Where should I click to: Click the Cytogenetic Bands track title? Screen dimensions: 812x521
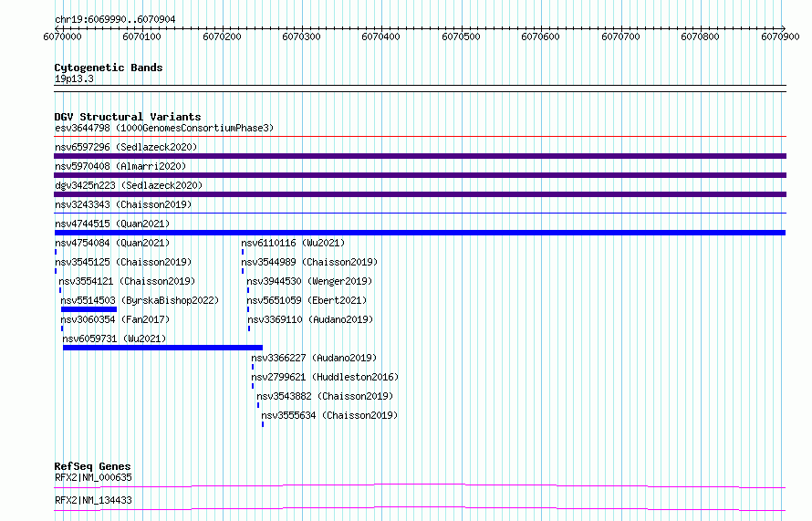tap(109, 68)
